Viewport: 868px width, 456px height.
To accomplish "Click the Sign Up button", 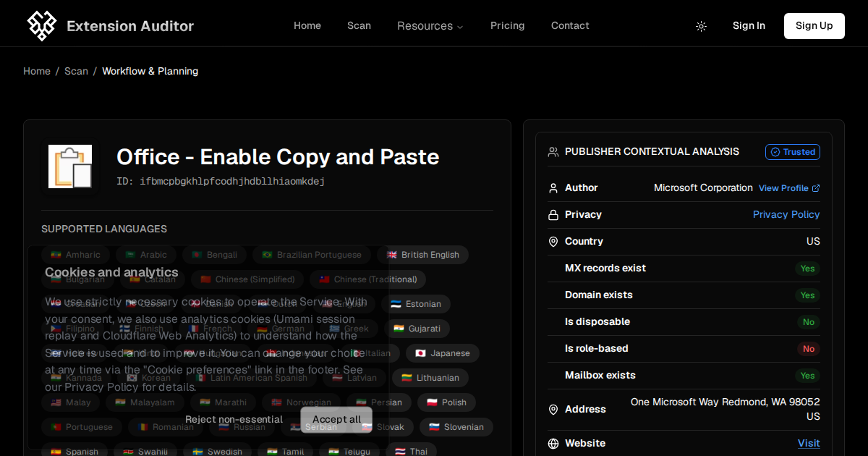I will pos(814,26).
